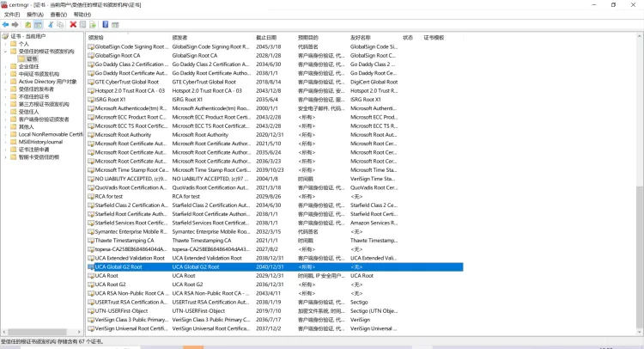This screenshot has width=644, height=349.
Task: Click the ISRG Root X1 certificate icon
Action: [90, 99]
